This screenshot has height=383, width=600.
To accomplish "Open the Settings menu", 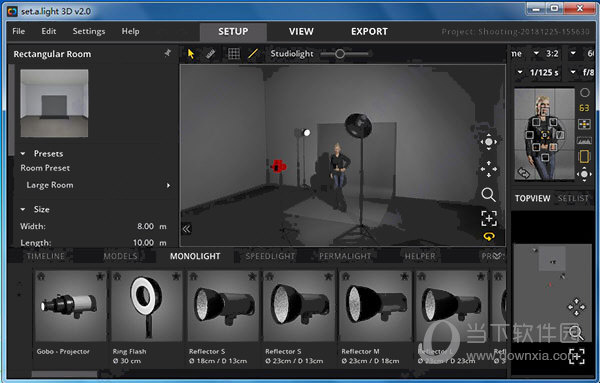I will [89, 31].
